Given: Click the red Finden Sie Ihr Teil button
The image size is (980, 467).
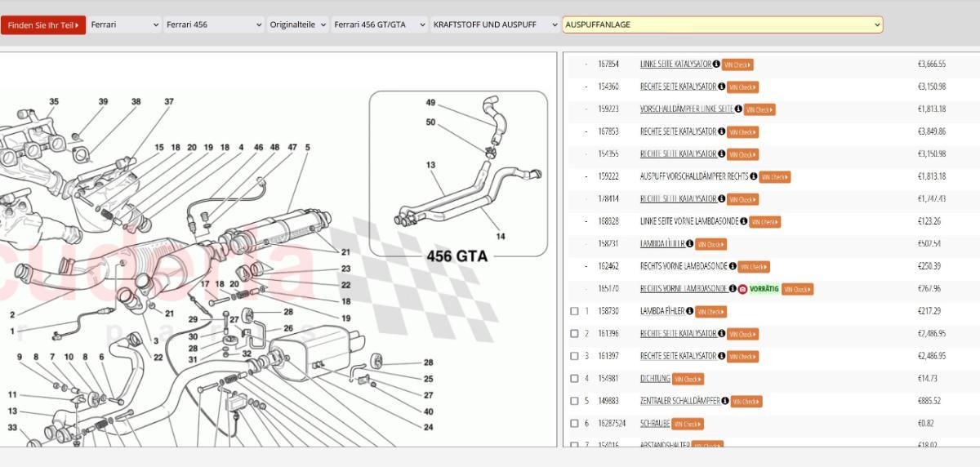Looking at the screenshot, I should click(43, 25).
